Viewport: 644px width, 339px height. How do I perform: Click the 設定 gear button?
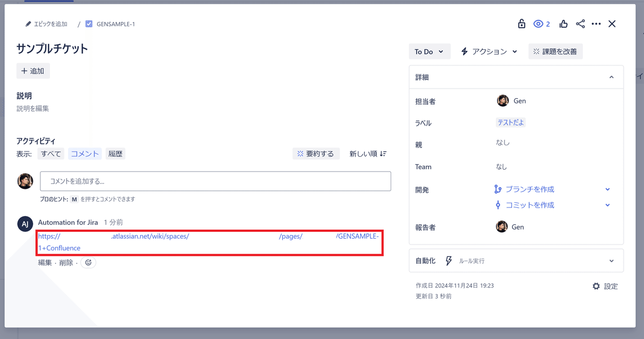[605, 286]
